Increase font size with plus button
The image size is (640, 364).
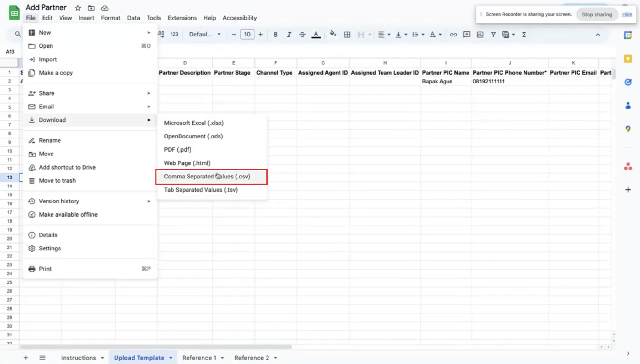tap(260, 35)
